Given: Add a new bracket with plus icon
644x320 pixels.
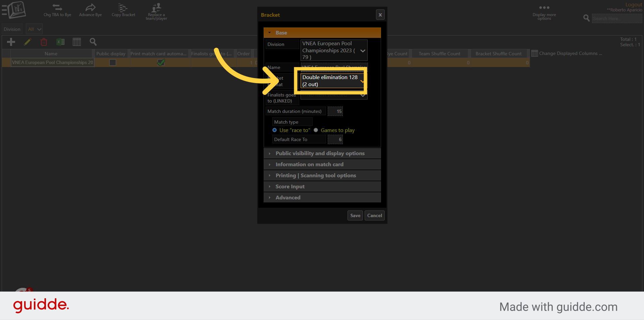Looking at the screenshot, I should 11,42.
